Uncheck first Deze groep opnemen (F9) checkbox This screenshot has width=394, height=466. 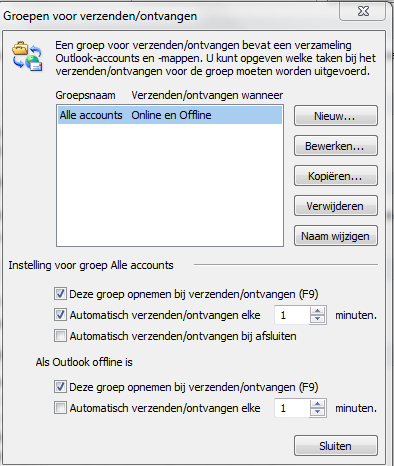pyautogui.click(x=60, y=294)
